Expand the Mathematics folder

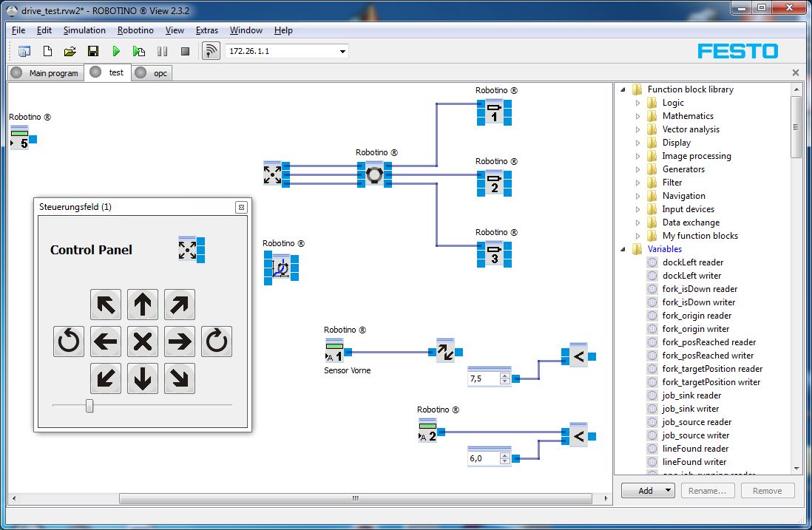638,117
